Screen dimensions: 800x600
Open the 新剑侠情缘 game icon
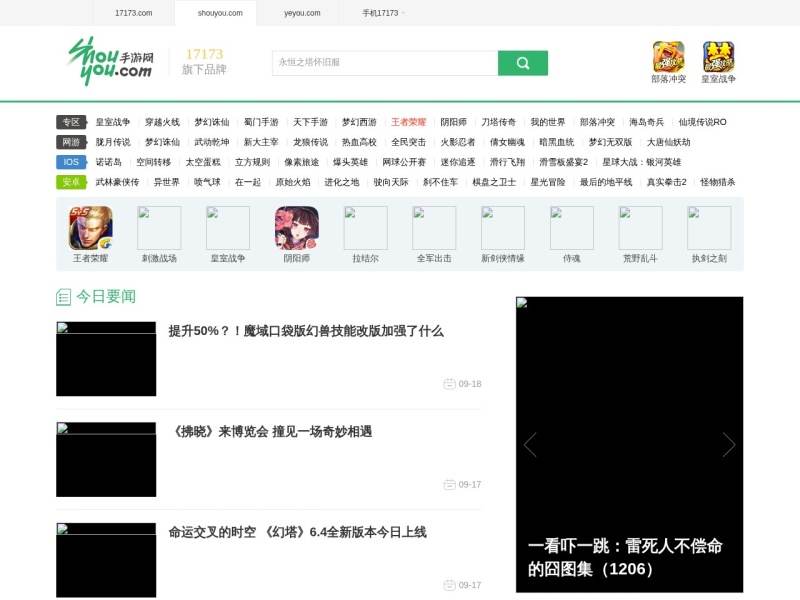click(503, 228)
